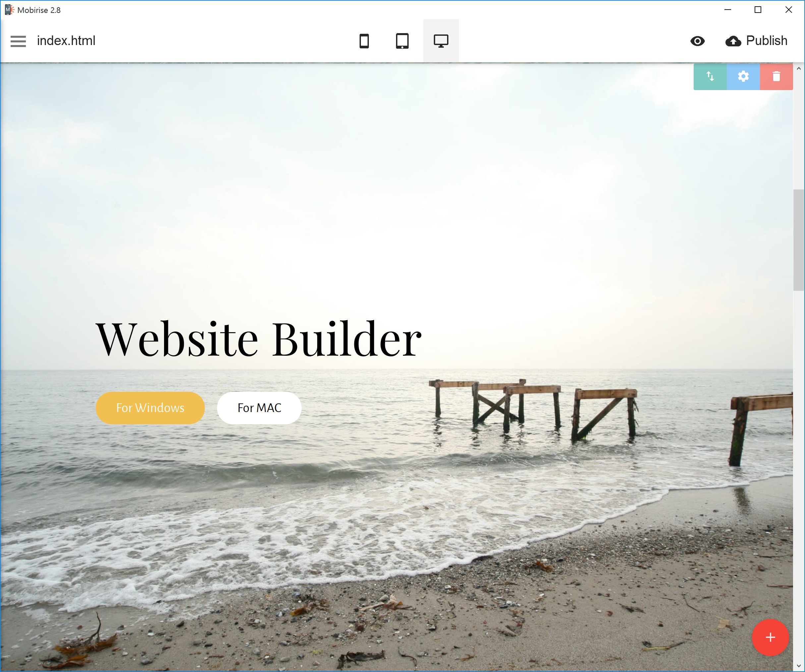Click the add new block plus button

coord(770,636)
